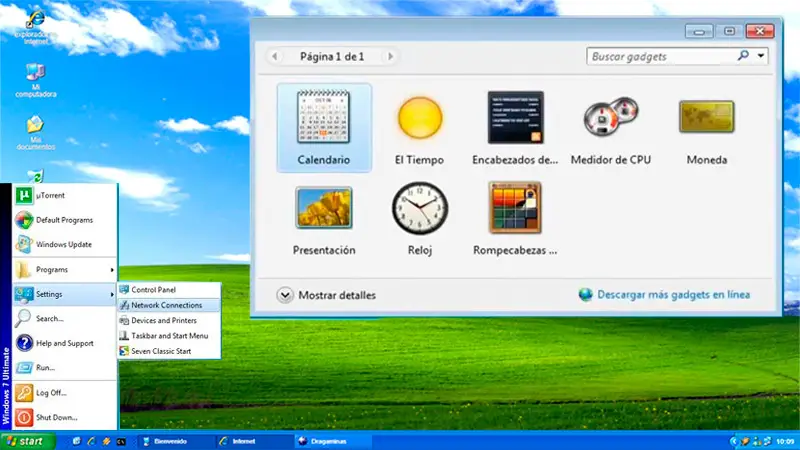Select the Encabezados de... gadget

(515, 128)
